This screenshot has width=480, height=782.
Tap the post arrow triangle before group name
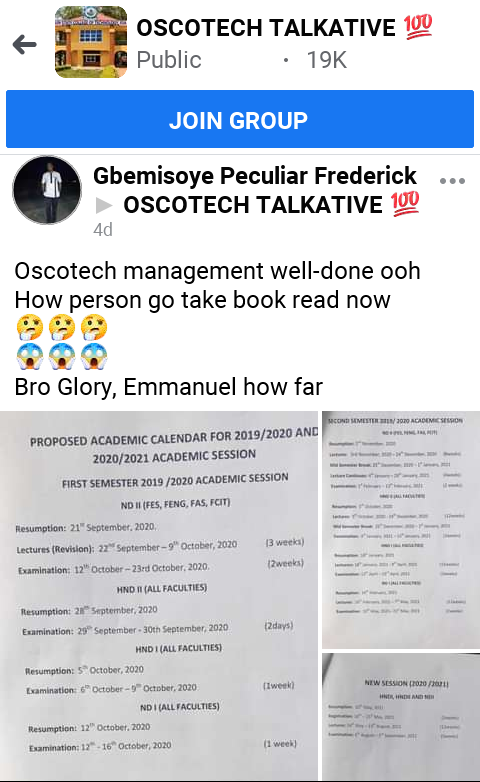pyautogui.click(x=104, y=205)
